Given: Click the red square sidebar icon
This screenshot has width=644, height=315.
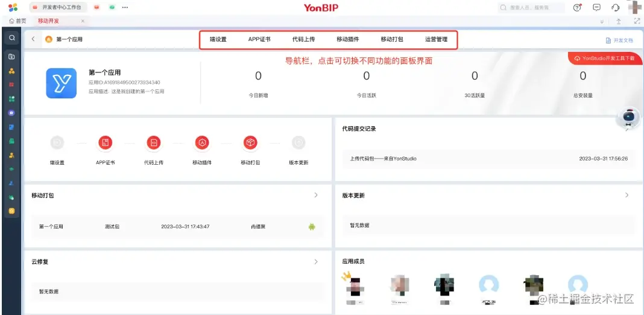Looking at the screenshot, I should coord(12,84).
